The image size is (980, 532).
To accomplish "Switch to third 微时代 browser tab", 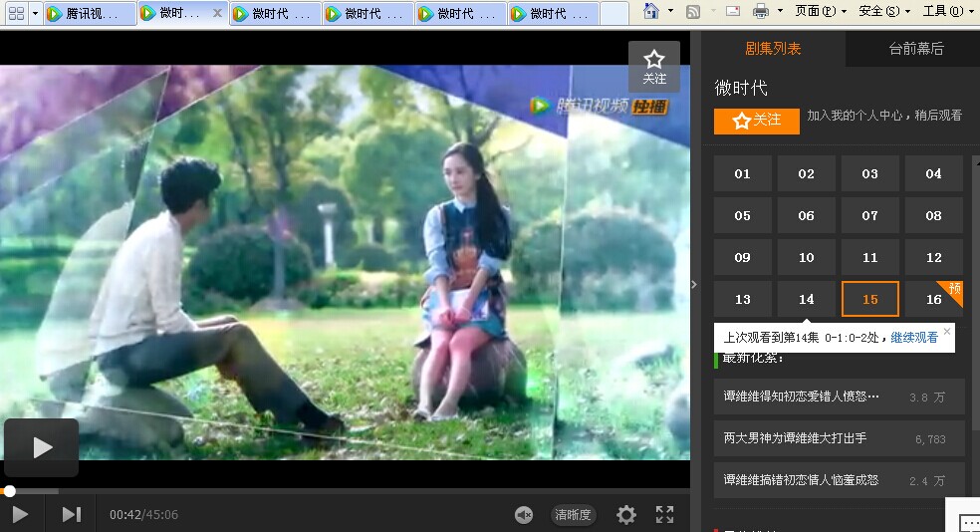I will click(x=276, y=13).
